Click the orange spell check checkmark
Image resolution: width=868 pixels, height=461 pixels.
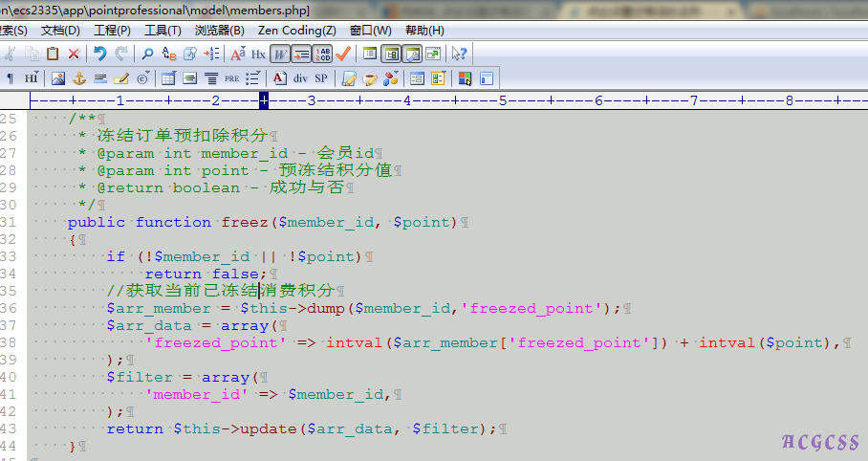(343, 54)
